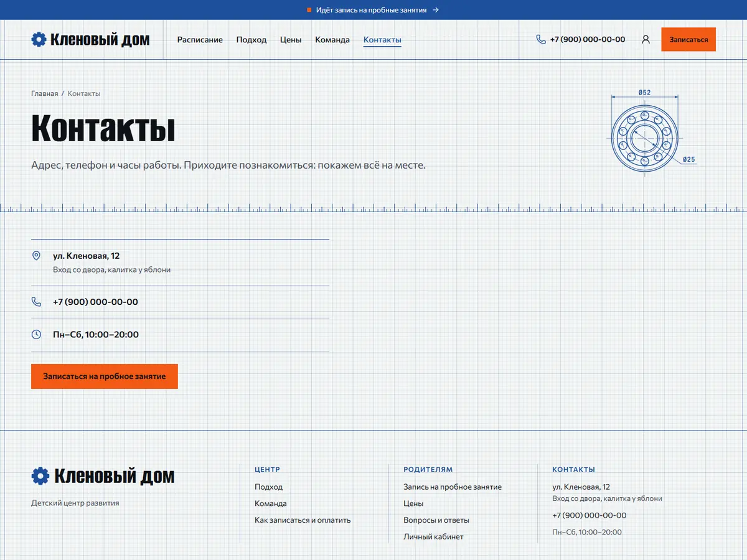The width and height of the screenshot is (747, 560).
Task: Click the gear logo icon in header
Action: tap(39, 40)
